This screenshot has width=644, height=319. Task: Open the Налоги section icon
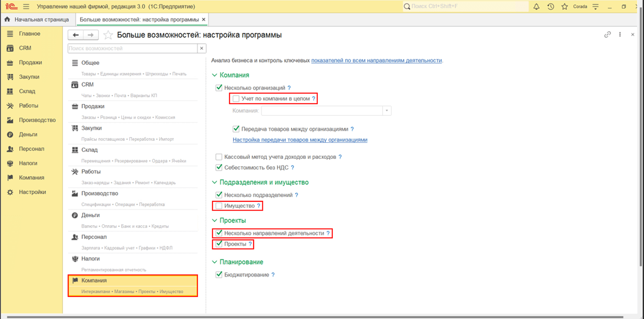point(10,163)
